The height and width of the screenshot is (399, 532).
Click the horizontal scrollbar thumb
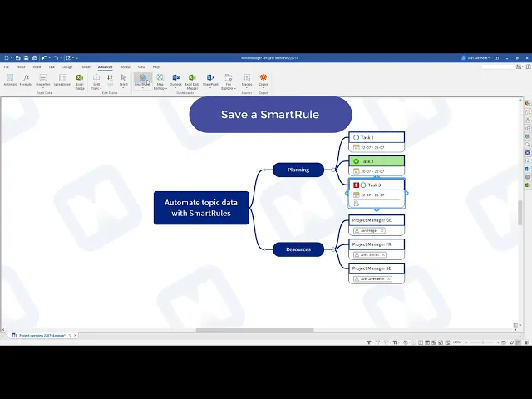tap(255, 329)
